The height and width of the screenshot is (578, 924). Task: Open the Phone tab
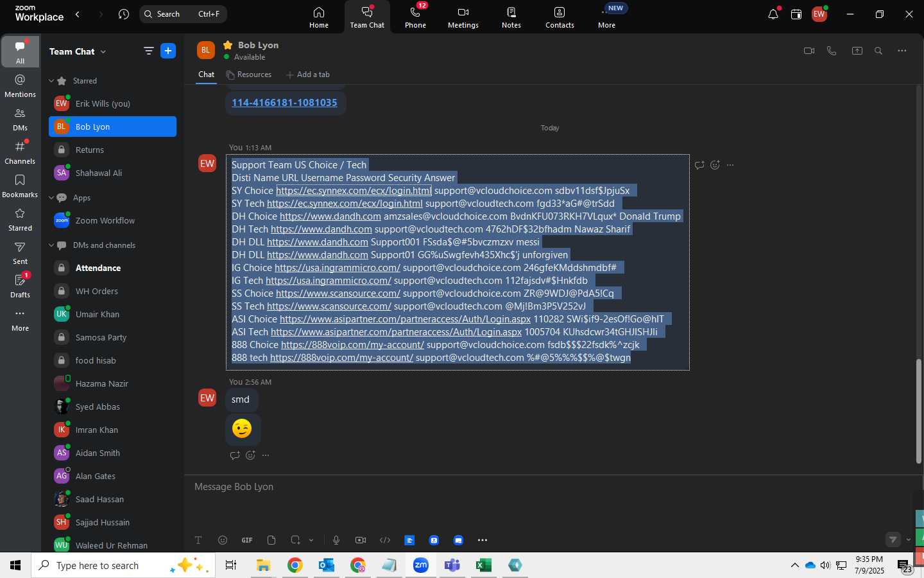(x=415, y=17)
